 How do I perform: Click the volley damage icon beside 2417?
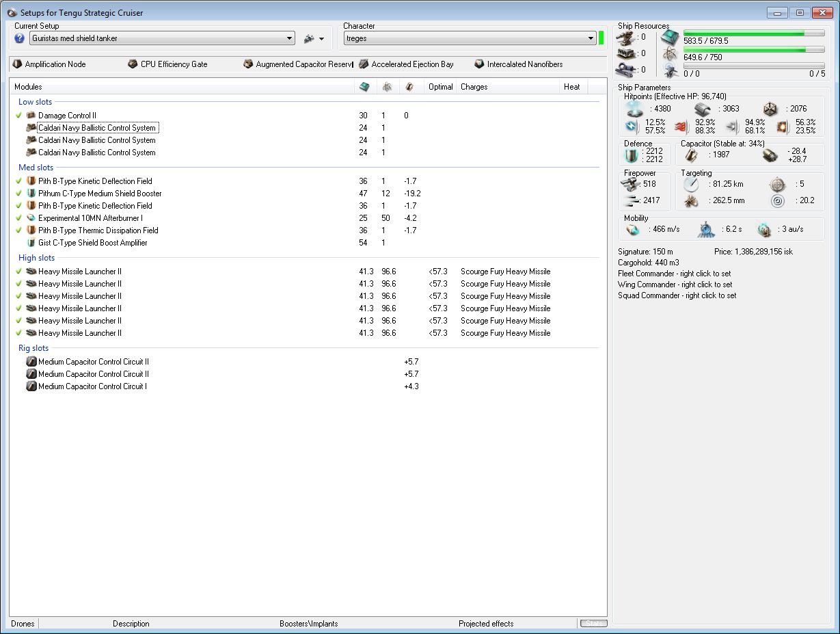pyautogui.click(x=631, y=200)
